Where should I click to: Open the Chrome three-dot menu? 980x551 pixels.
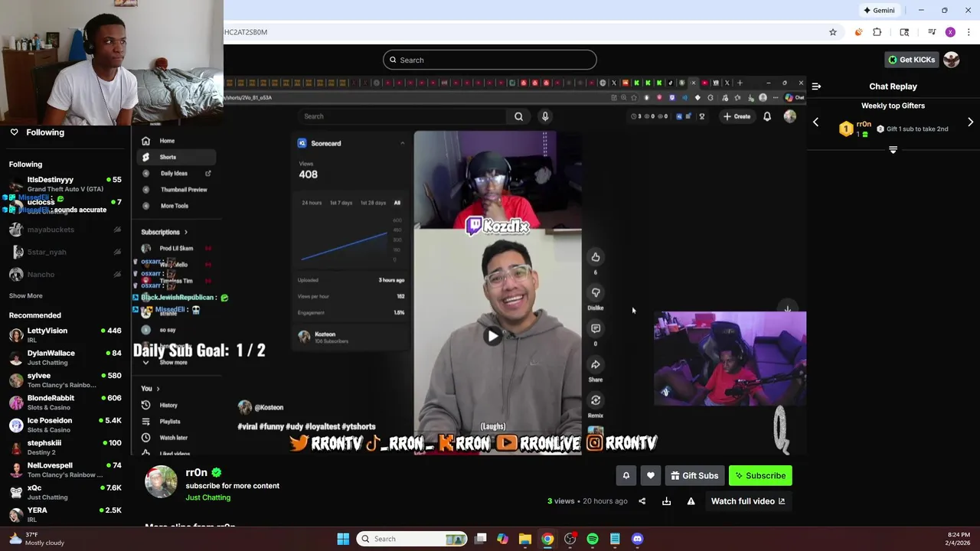[x=969, y=32]
